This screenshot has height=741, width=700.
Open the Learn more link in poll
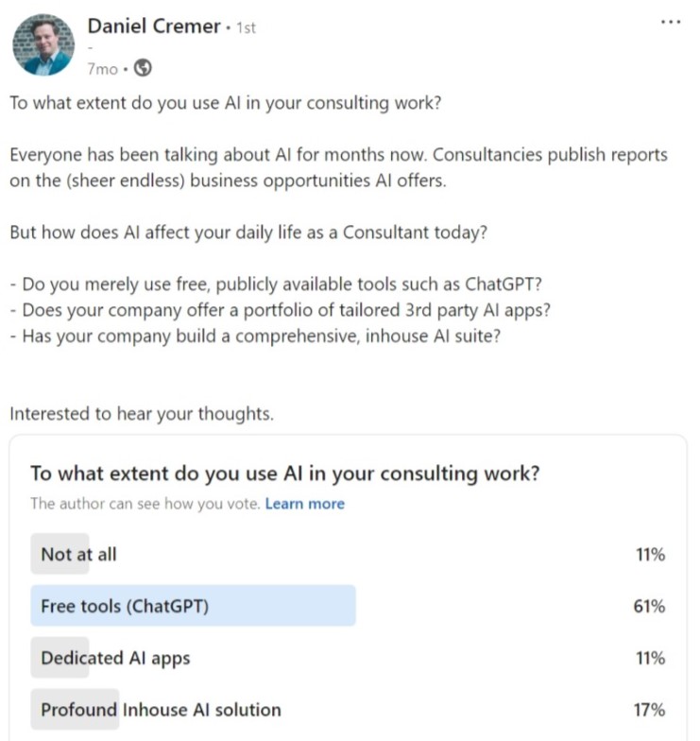304,504
